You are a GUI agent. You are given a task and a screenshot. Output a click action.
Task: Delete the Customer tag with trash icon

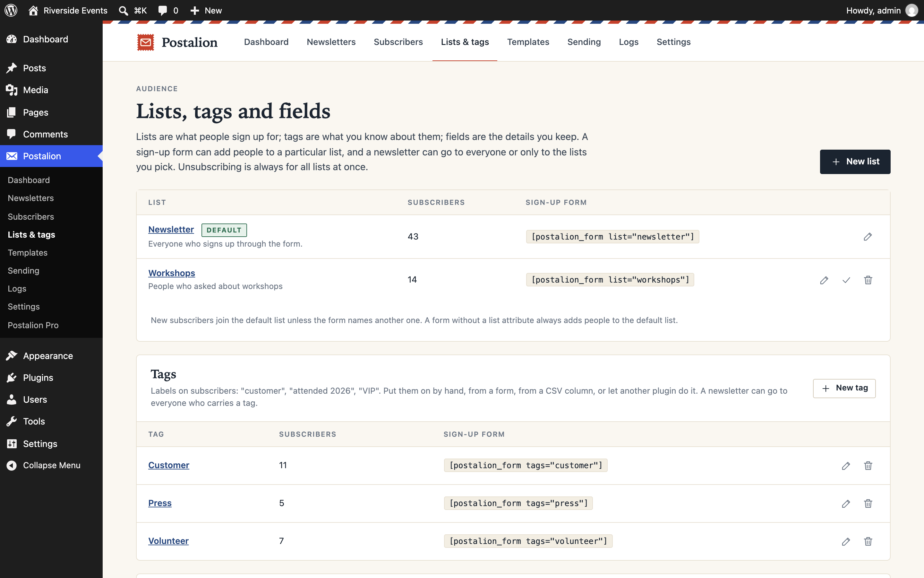868,466
